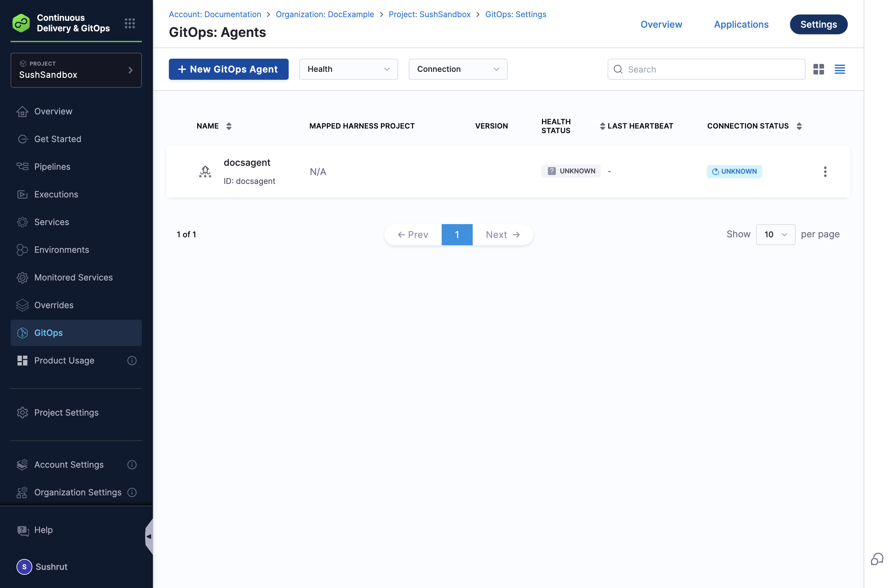Show Product Usage info icon

pyautogui.click(x=132, y=360)
